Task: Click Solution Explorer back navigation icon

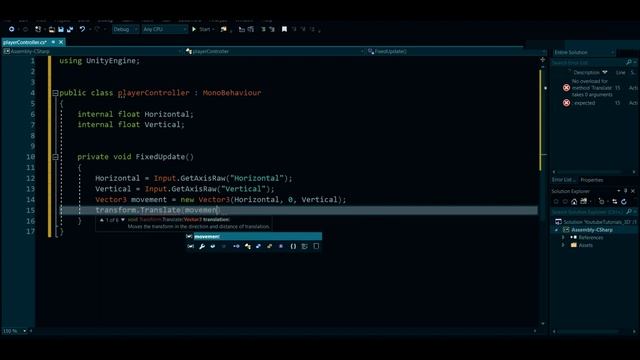Action: click(556, 202)
